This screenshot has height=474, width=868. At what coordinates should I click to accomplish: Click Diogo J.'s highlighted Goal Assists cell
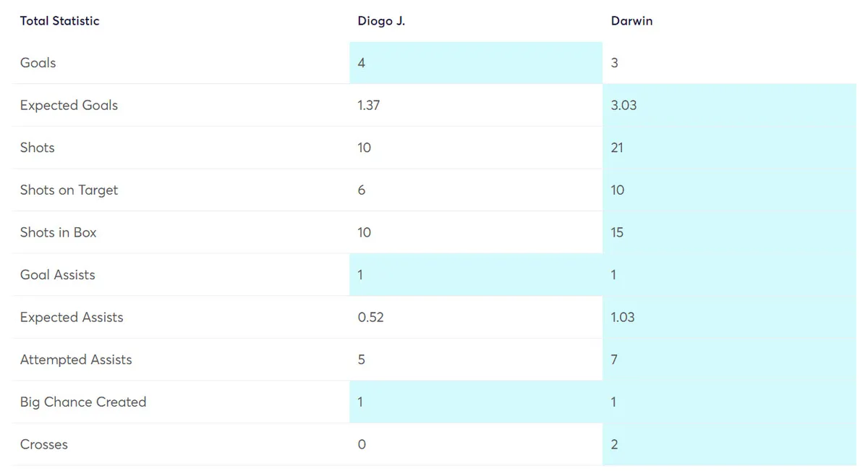click(x=360, y=275)
